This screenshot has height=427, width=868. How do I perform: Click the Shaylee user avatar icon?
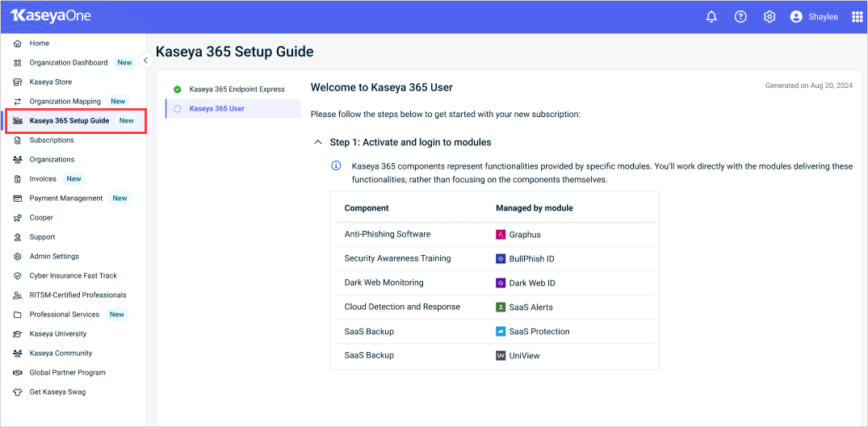click(797, 17)
